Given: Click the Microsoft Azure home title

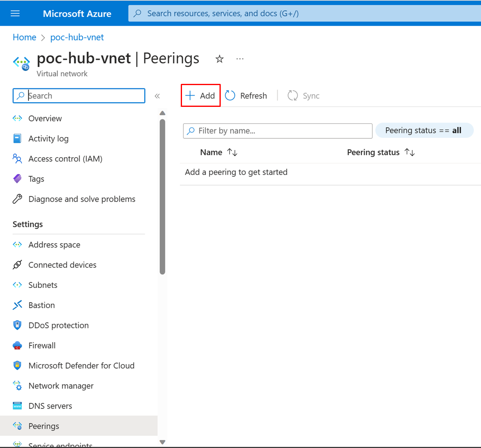Looking at the screenshot, I should pos(77,13).
